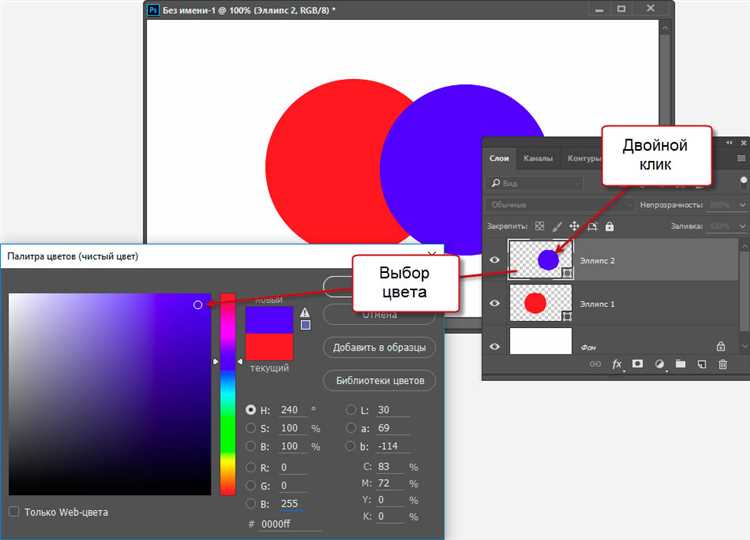Lock all with the padlock icon
The height and width of the screenshot is (540, 750).
coord(609,226)
